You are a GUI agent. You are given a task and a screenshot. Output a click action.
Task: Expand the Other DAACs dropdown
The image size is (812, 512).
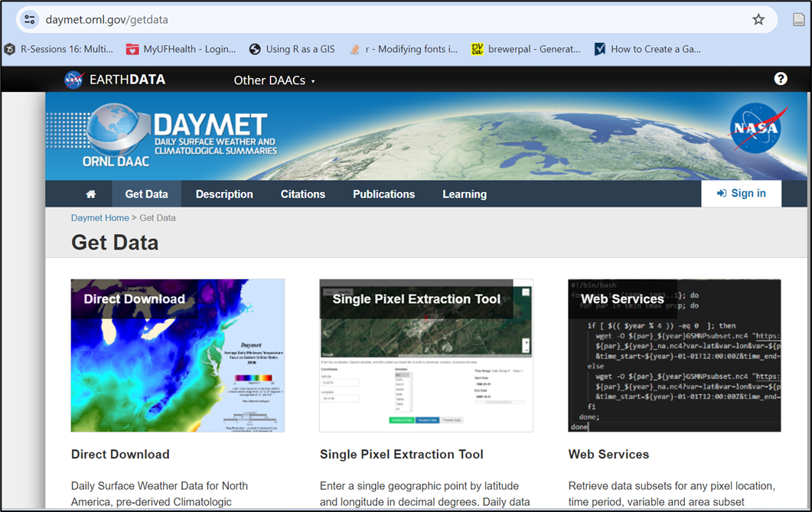point(275,80)
